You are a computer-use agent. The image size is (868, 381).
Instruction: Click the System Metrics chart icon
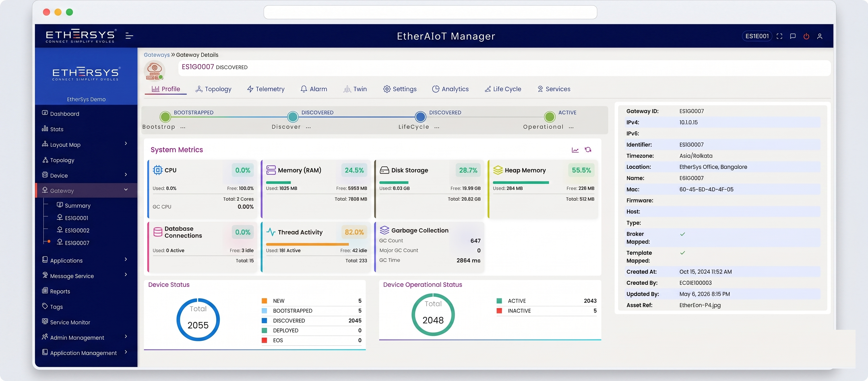[x=575, y=150]
